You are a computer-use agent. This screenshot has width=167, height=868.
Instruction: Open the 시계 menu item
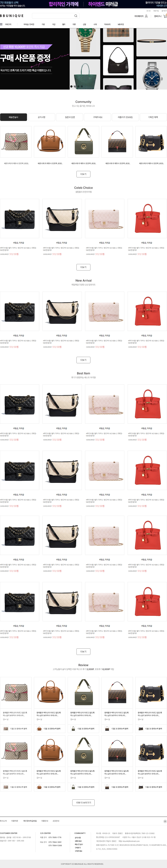point(95,24)
